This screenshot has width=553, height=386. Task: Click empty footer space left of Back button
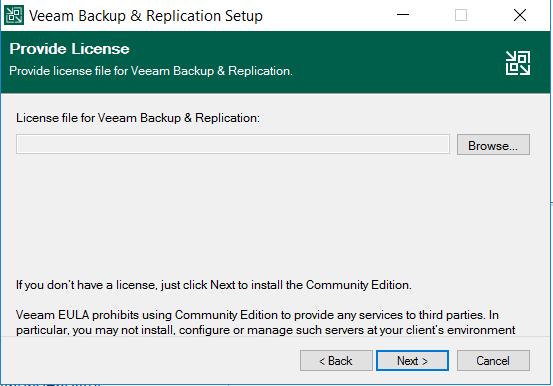point(148,361)
